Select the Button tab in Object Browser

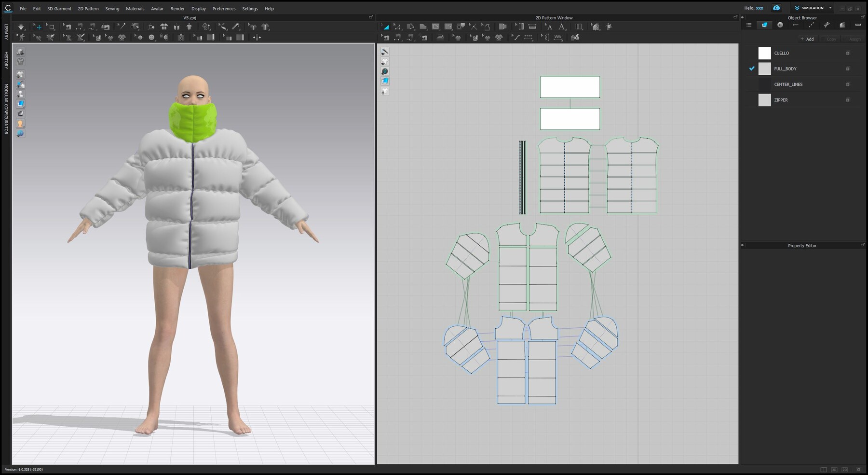click(780, 25)
